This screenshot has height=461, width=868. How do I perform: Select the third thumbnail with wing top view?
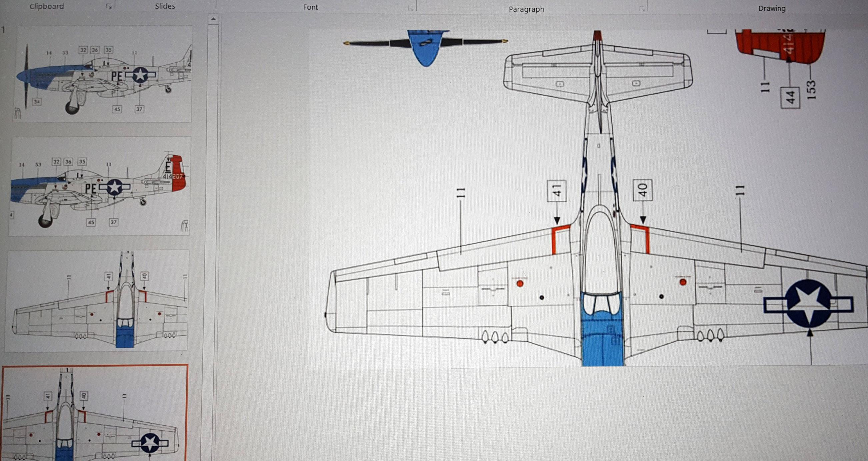(x=97, y=300)
